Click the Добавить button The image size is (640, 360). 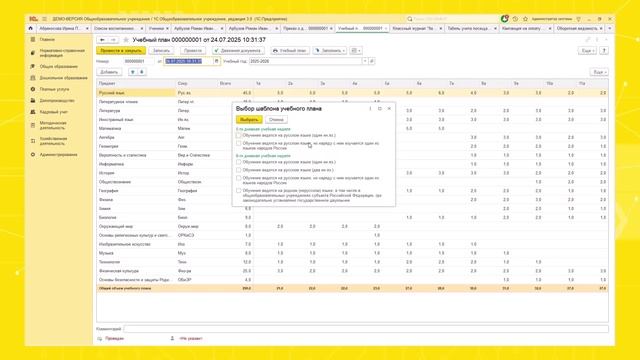(x=109, y=72)
